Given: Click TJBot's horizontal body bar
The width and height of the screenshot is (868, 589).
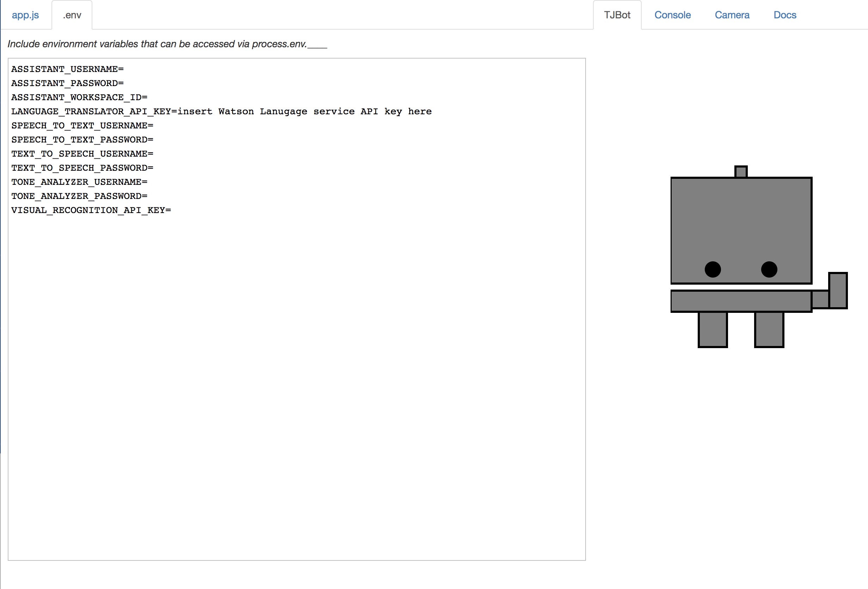Looking at the screenshot, I should (x=741, y=301).
